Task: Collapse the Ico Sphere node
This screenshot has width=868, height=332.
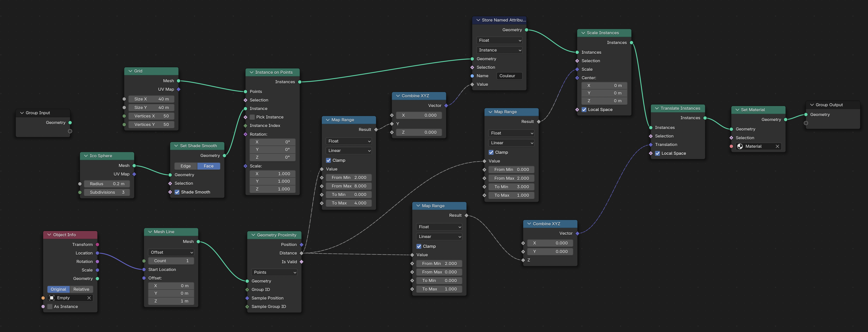Action: (x=86, y=156)
